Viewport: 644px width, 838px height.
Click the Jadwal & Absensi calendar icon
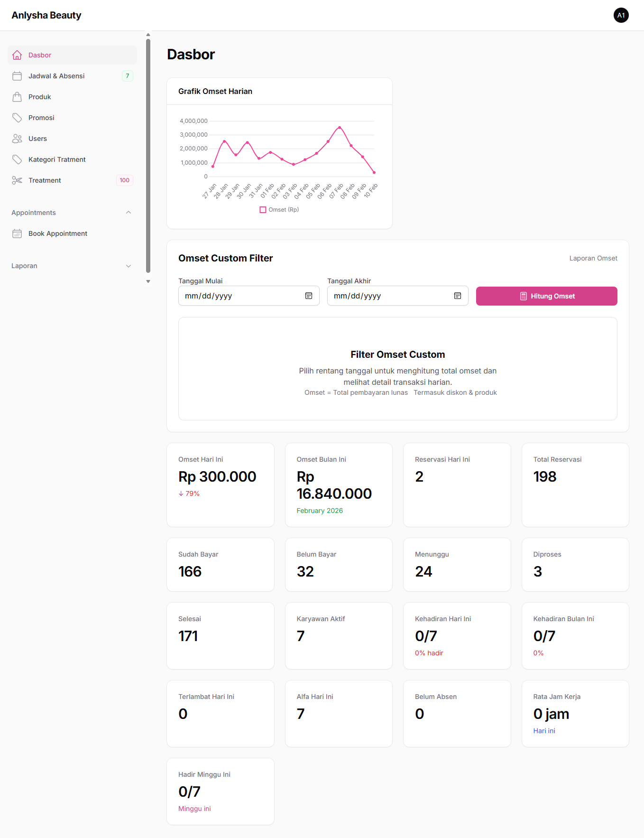point(17,76)
